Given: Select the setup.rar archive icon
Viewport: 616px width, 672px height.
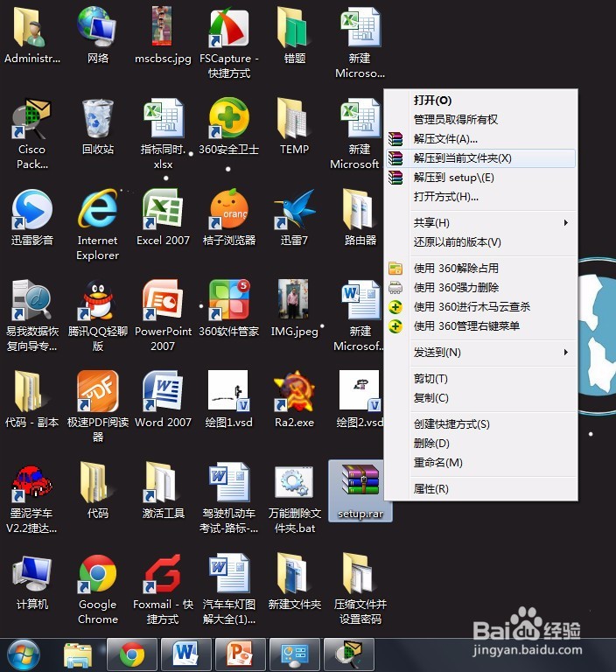Looking at the screenshot, I should pyautogui.click(x=360, y=491).
